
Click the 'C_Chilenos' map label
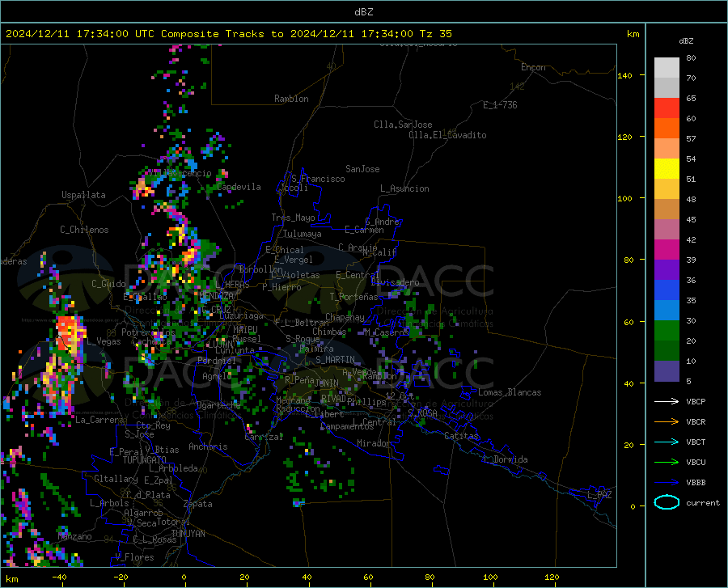84,230
